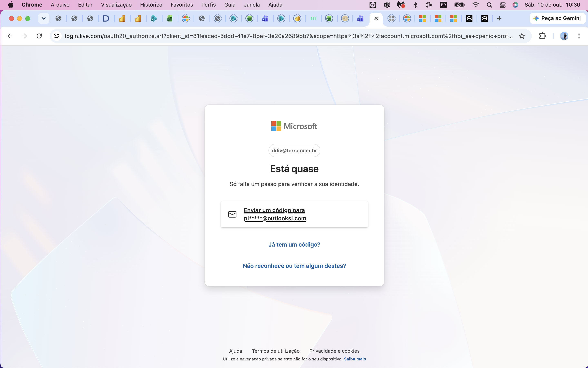Open the Extensions puzzle icon
This screenshot has width=588, height=368.
pos(542,36)
